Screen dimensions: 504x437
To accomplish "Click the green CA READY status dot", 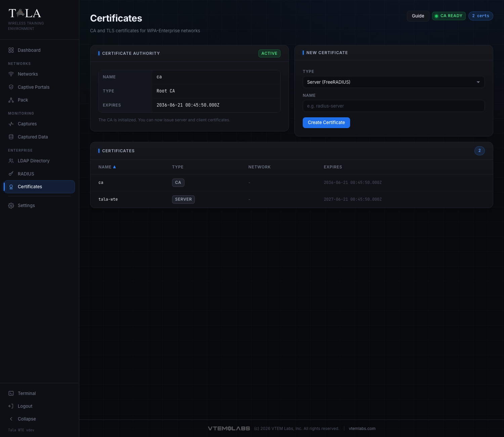I will (436, 16).
